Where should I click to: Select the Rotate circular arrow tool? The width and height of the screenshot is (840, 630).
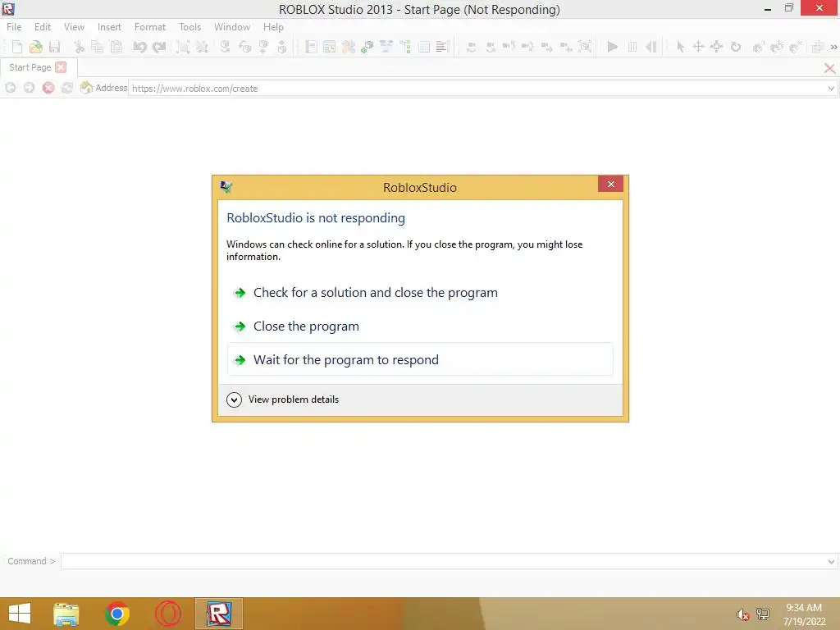pyautogui.click(x=736, y=47)
